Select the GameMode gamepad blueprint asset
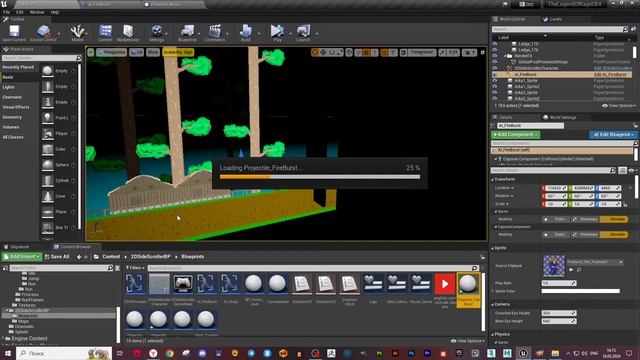This screenshot has height=360, width=640. point(182,284)
